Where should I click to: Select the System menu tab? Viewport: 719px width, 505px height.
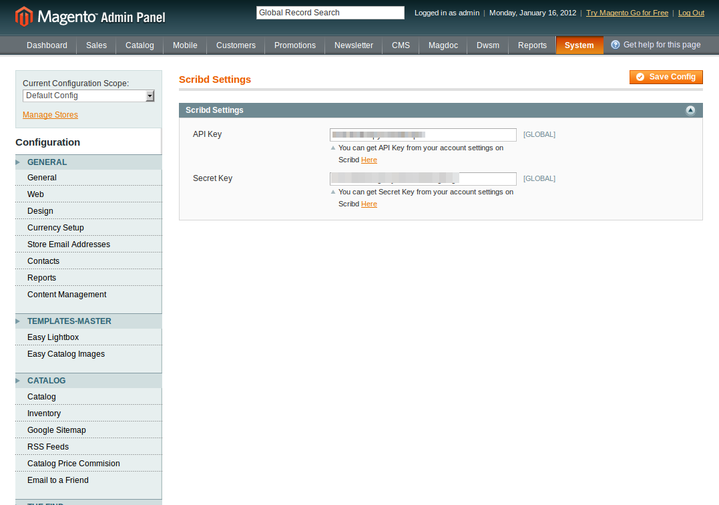click(579, 46)
